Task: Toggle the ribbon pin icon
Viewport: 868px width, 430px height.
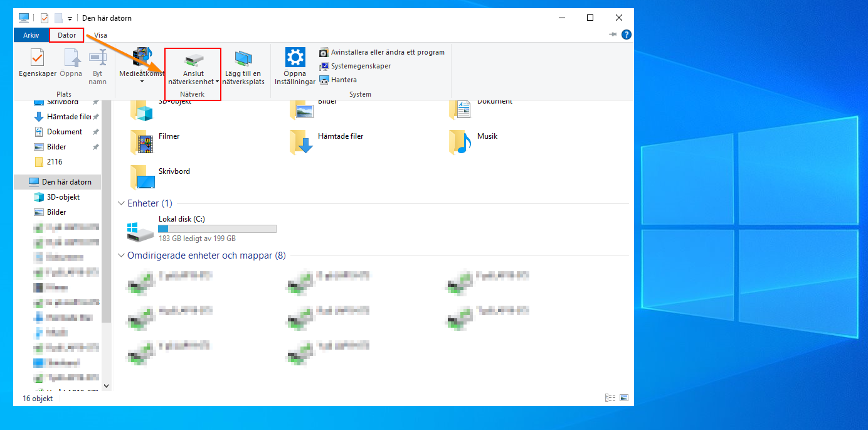Action: (x=613, y=35)
